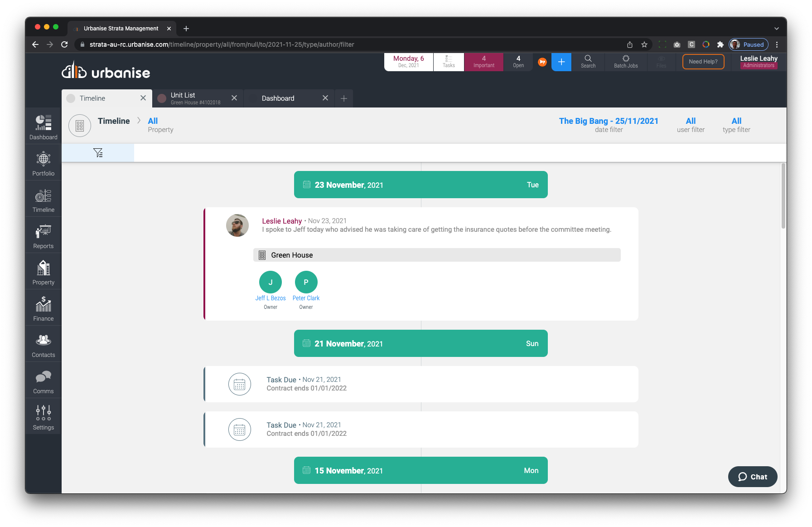Open Portfolio from the sidebar

(x=43, y=163)
